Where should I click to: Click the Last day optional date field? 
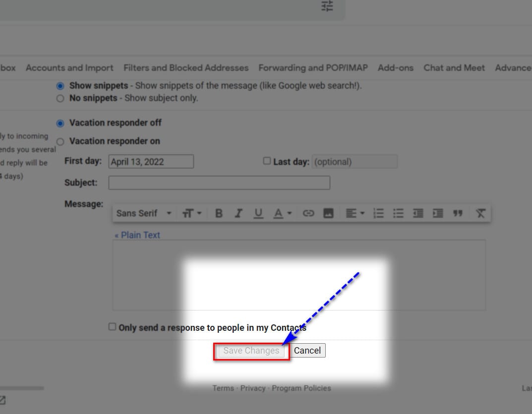click(355, 161)
